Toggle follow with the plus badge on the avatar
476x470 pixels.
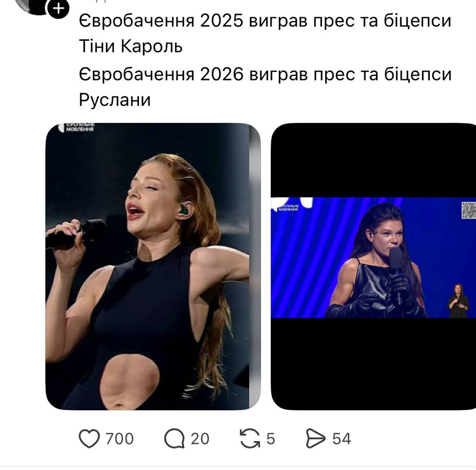pyautogui.click(x=59, y=8)
